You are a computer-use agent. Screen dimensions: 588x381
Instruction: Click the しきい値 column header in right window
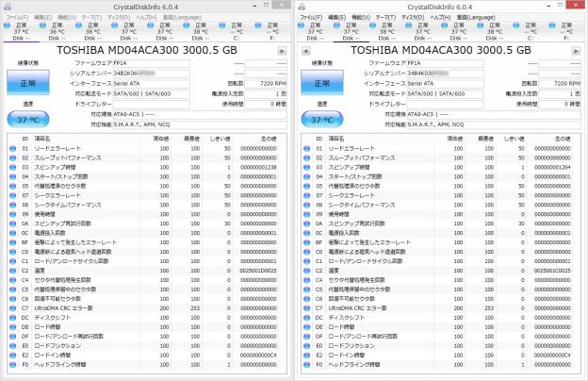[514, 139]
